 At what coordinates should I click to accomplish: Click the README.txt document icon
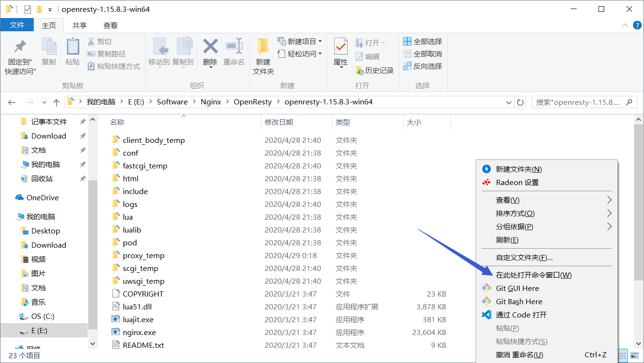tap(115, 345)
